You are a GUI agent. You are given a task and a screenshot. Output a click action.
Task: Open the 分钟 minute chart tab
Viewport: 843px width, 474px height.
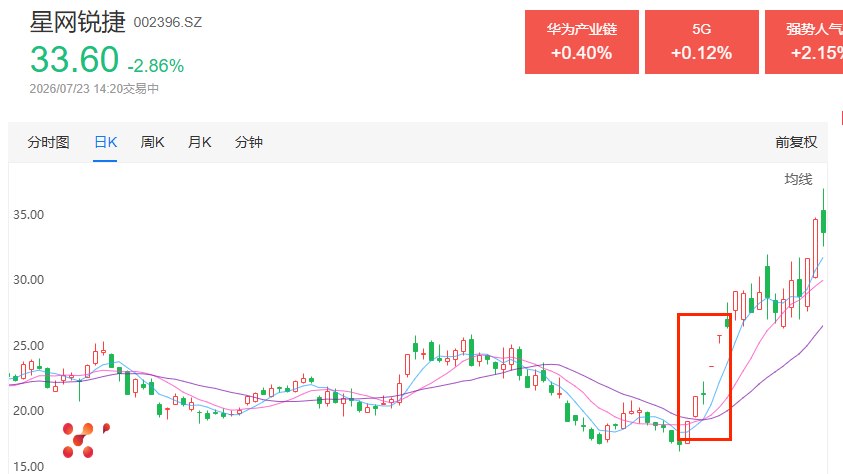248,142
